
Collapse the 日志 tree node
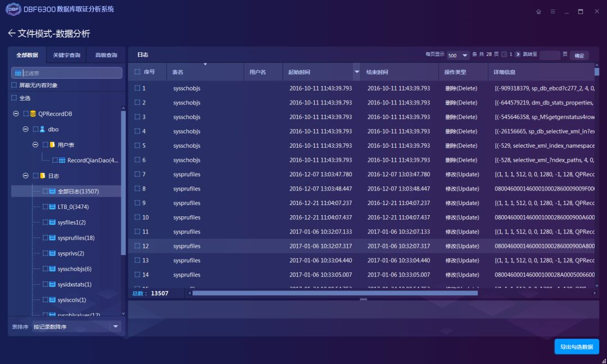[x=25, y=176]
